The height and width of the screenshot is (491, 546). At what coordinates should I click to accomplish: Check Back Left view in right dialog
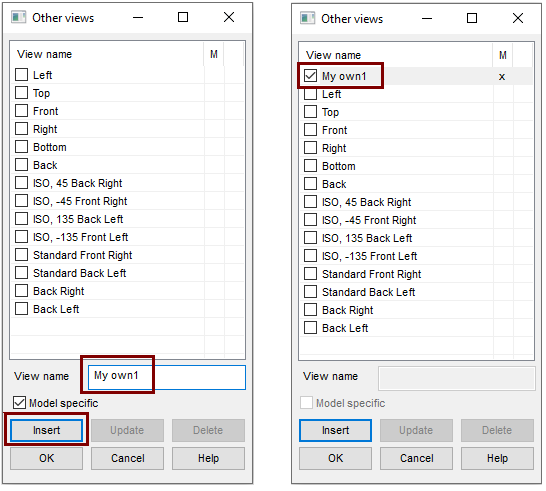point(310,328)
